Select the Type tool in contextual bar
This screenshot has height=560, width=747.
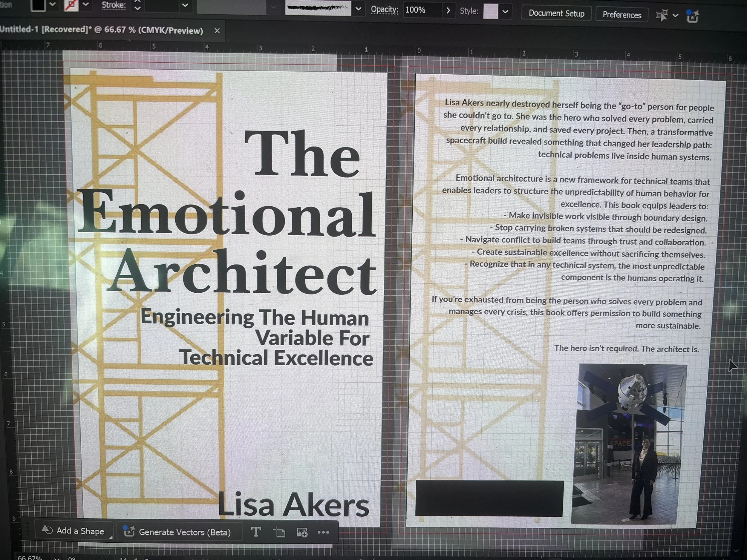[256, 532]
